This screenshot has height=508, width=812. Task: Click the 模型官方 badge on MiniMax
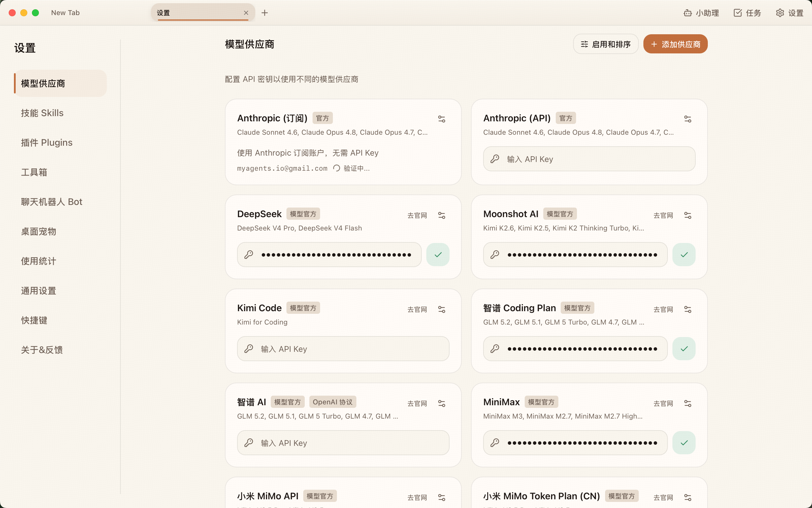(541, 402)
